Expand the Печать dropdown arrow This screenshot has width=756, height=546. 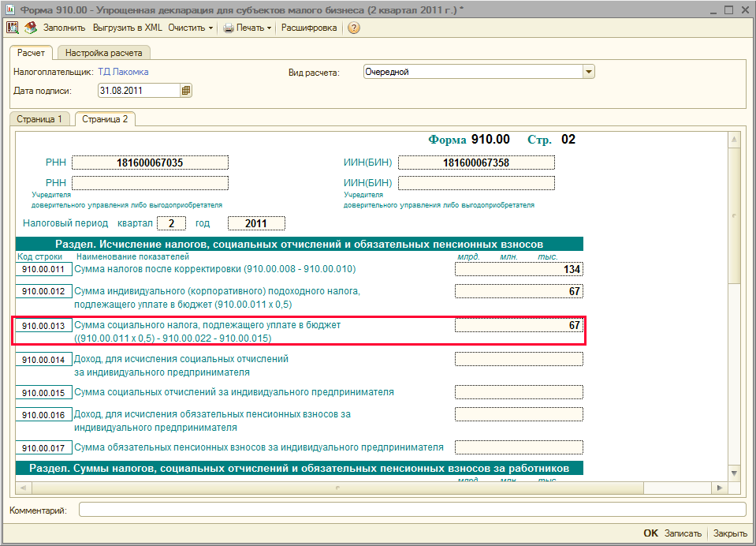click(269, 28)
